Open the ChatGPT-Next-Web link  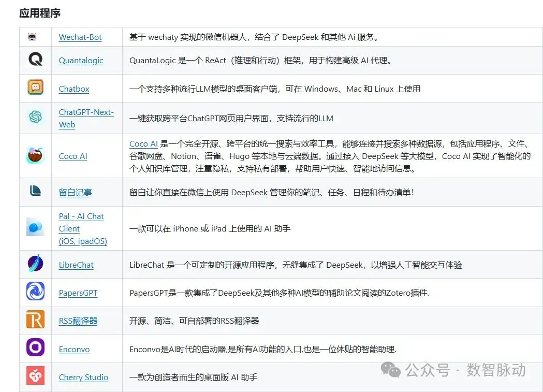click(86, 118)
